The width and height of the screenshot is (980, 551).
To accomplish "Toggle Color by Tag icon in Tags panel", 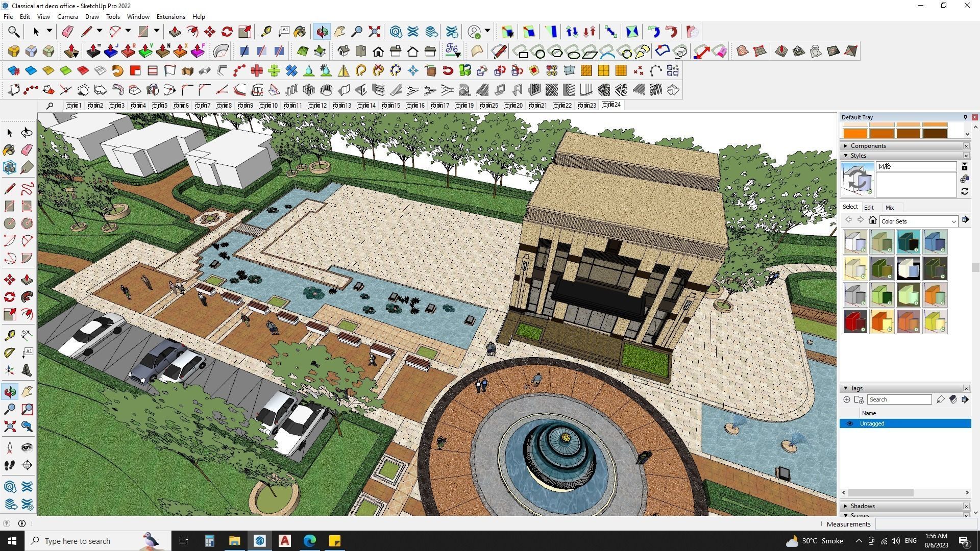I will click(x=953, y=399).
